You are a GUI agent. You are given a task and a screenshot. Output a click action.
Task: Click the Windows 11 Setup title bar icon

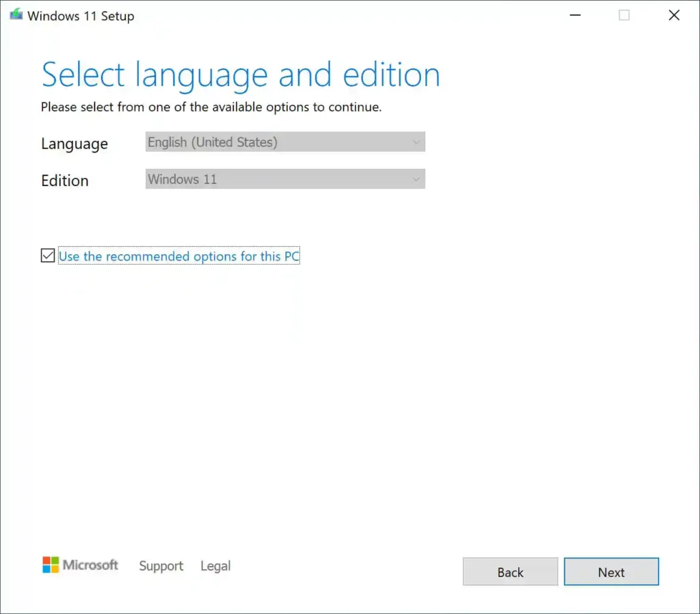pyautogui.click(x=16, y=15)
